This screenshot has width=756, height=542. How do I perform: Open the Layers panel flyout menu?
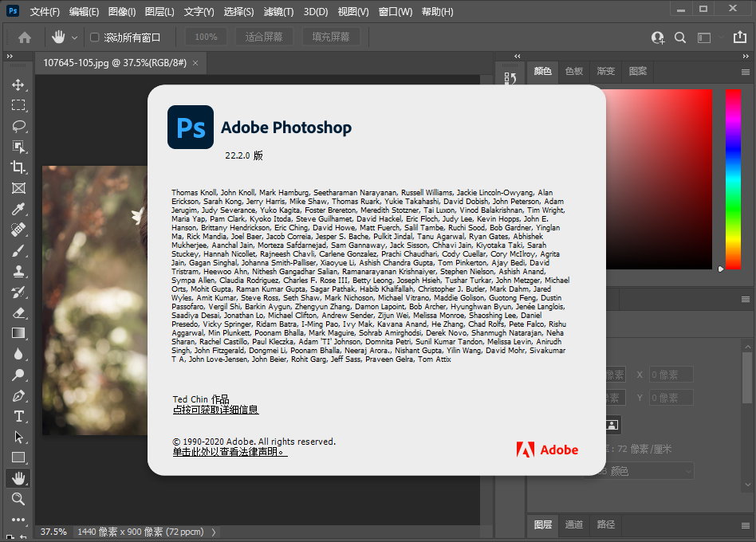(746, 525)
